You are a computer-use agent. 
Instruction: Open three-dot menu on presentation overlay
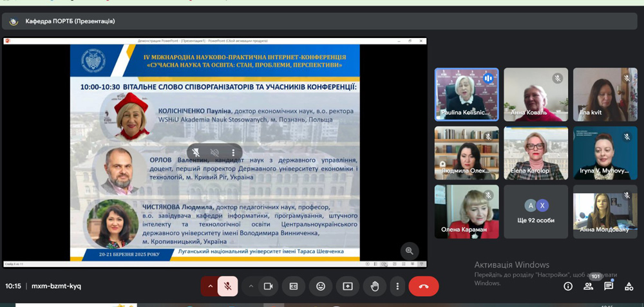[x=233, y=153]
